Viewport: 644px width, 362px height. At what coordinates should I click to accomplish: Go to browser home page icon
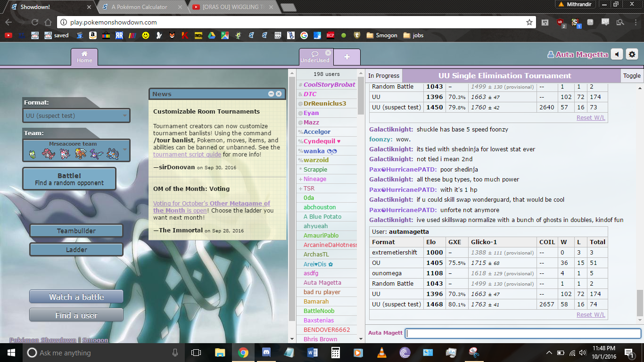(x=48, y=22)
